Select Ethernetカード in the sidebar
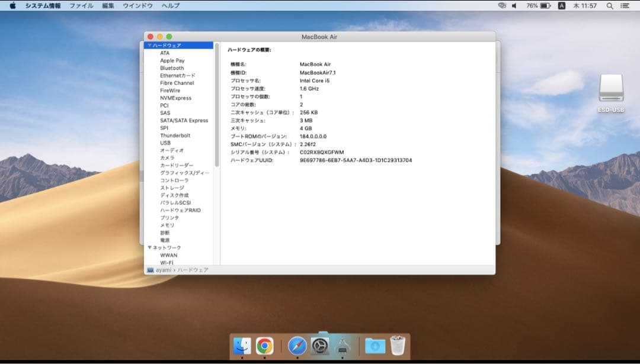This screenshot has height=364, width=640. tap(179, 75)
